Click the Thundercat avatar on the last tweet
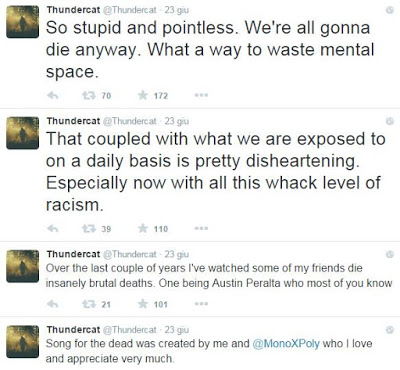 (22, 342)
